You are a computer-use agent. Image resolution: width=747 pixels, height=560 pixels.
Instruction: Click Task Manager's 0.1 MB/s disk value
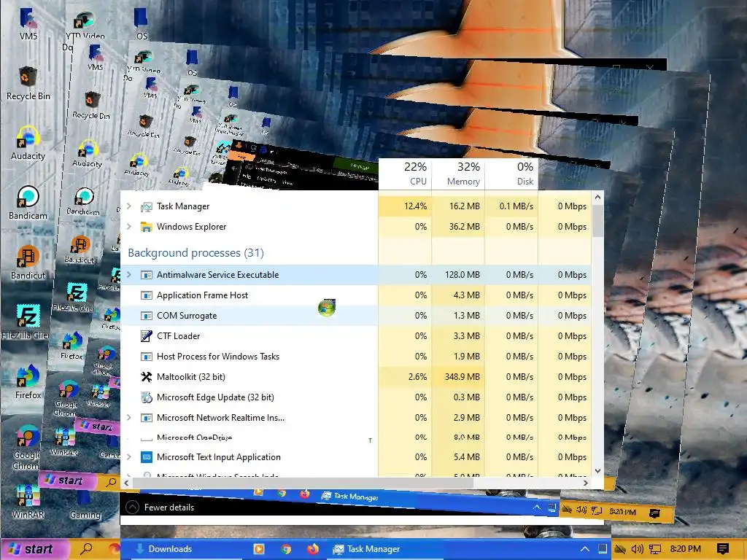[516, 206]
